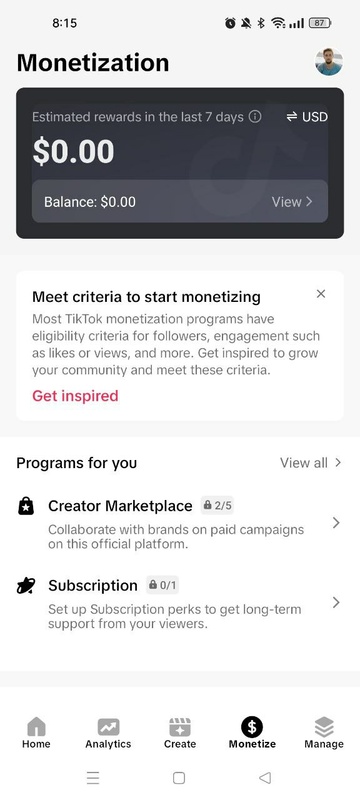Tap the Android recent apps menu button

(93, 778)
